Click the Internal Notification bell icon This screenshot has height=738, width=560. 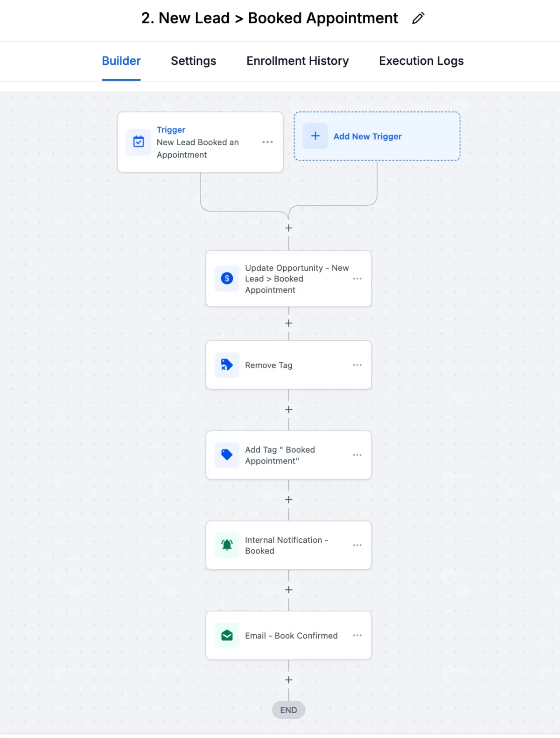[x=227, y=545]
